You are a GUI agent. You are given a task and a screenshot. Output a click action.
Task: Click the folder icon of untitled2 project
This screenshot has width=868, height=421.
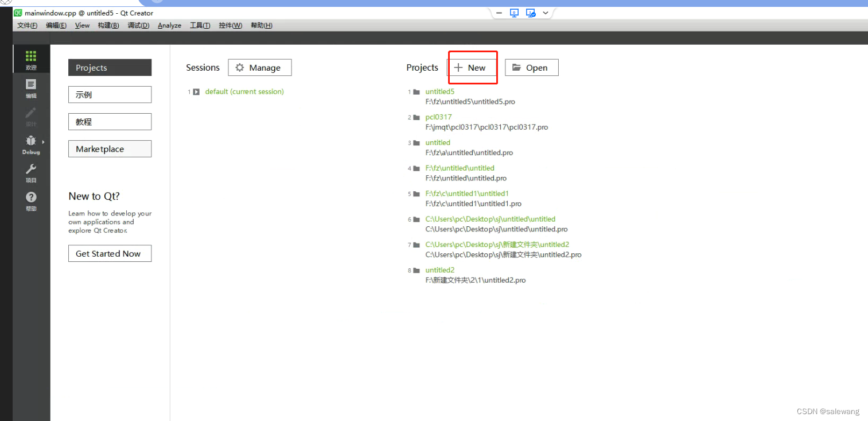pos(417,270)
